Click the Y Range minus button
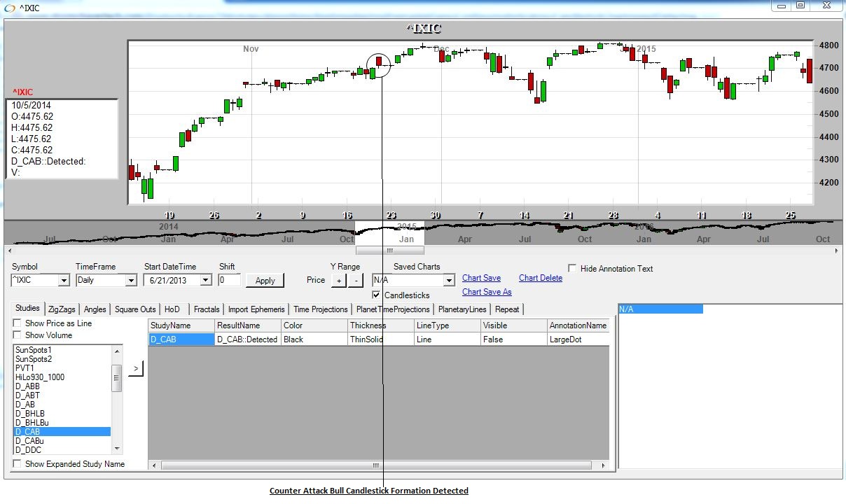The image size is (846, 504). (356, 281)
